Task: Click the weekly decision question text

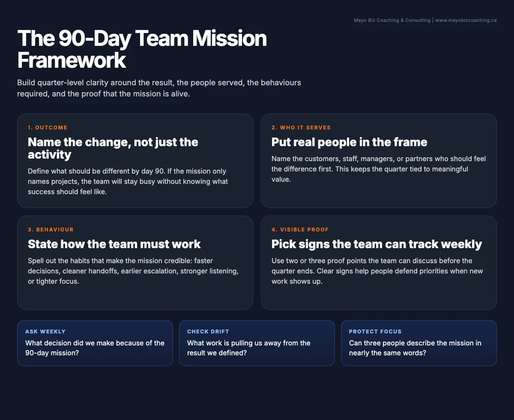Action: click(94, 348)
